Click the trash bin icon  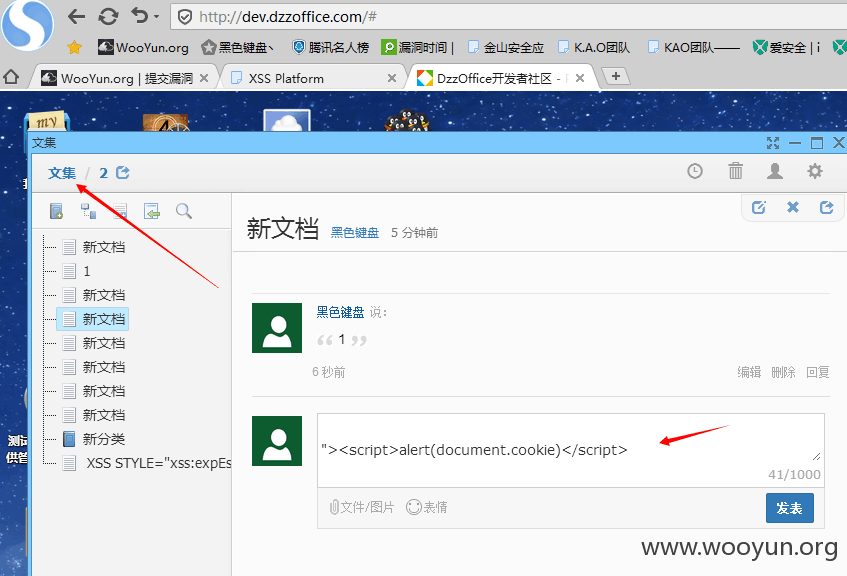coord(735,171)
